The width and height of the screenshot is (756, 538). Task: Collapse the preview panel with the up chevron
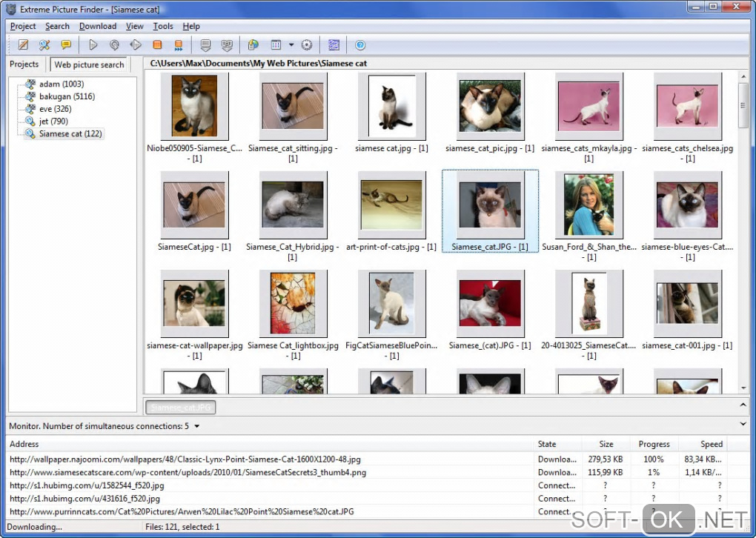coord(743,405)
